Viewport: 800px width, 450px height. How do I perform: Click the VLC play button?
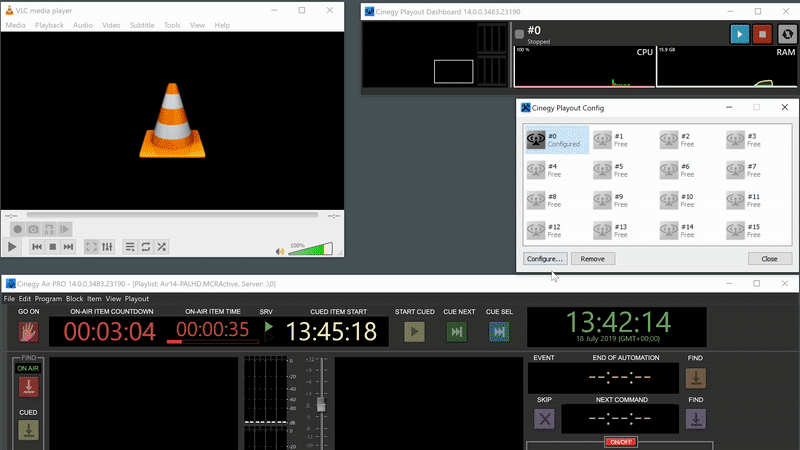click(12, 247)
